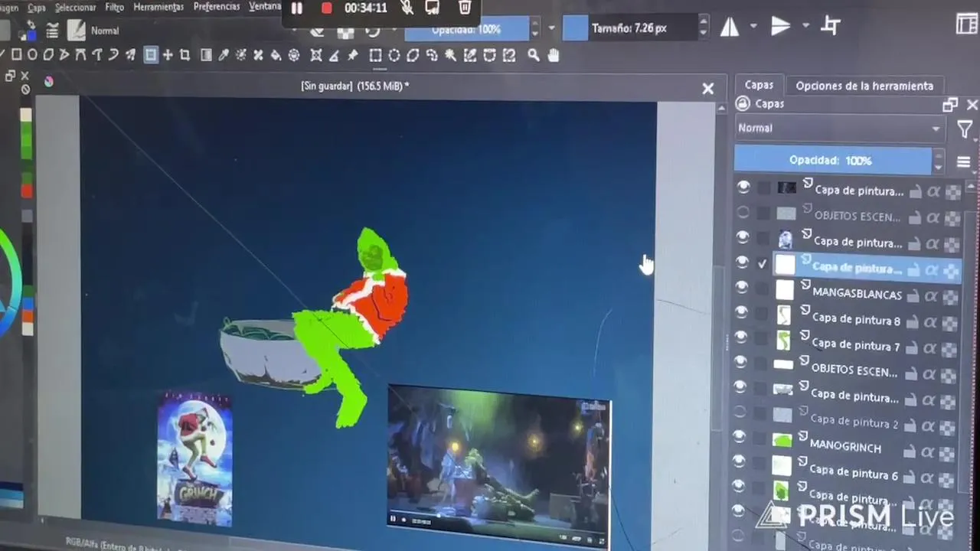Select the Color sampler eyedropper tool

[x=224, y=55]
